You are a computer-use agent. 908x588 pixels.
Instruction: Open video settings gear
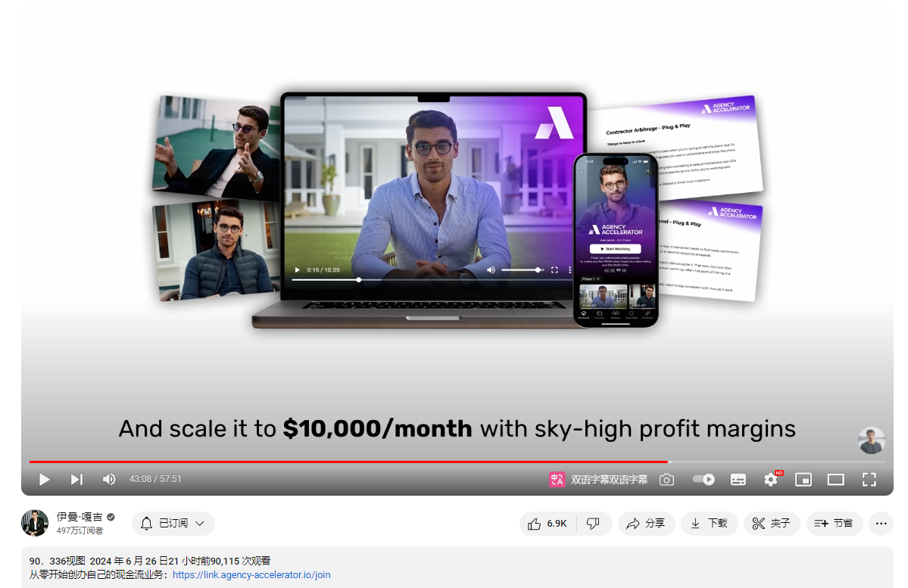pos(771,479)
